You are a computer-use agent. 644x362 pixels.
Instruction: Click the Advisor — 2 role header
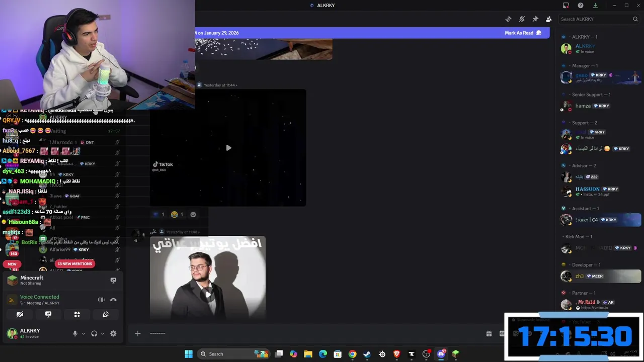584,165
